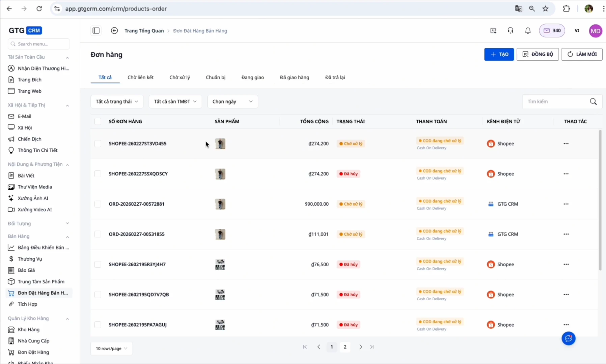Go to the last page of results
The image size is (606, 364).
(372, 347)
